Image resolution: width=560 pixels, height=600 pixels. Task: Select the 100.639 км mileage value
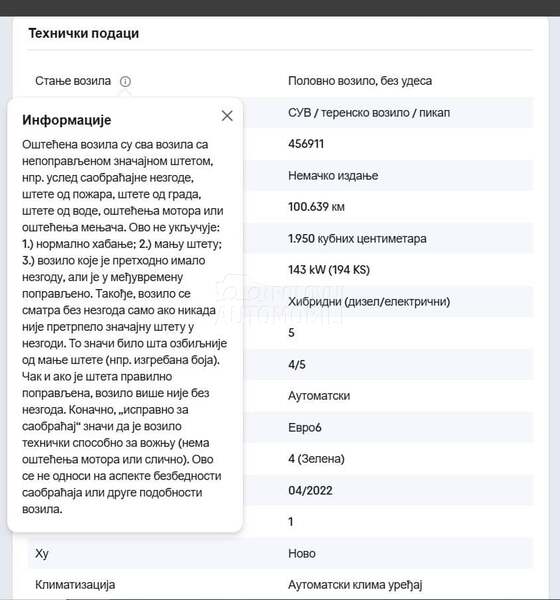[316, 207]
